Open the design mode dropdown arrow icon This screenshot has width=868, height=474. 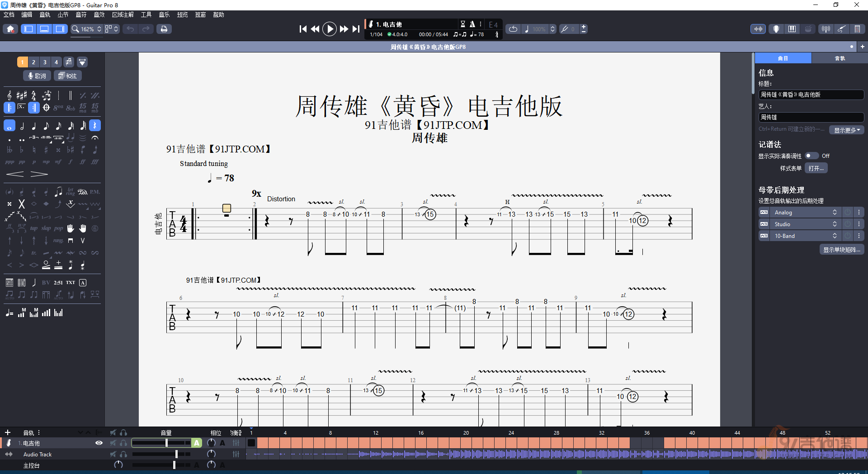pyautogui.click(x=82, y=62)
